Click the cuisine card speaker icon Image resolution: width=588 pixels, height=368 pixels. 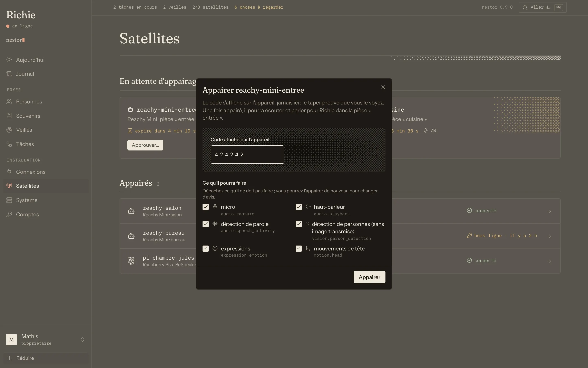click(433, 131)
